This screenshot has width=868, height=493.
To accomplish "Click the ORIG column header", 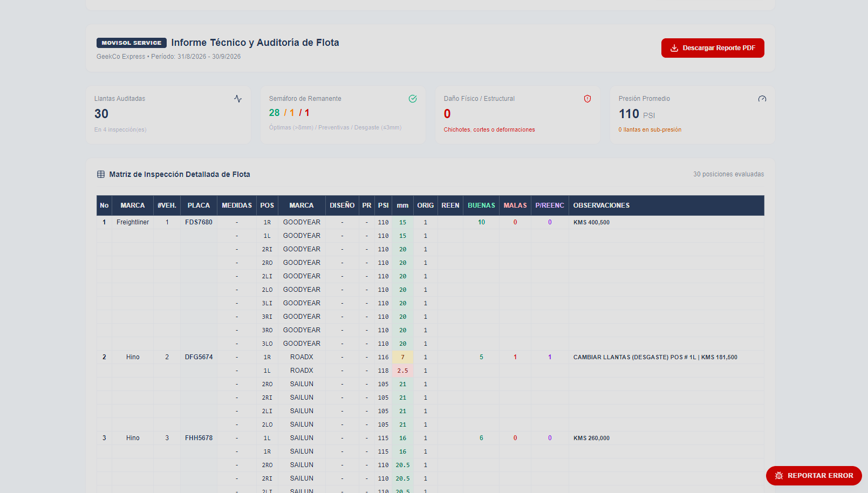I will [x=425, y=206].
